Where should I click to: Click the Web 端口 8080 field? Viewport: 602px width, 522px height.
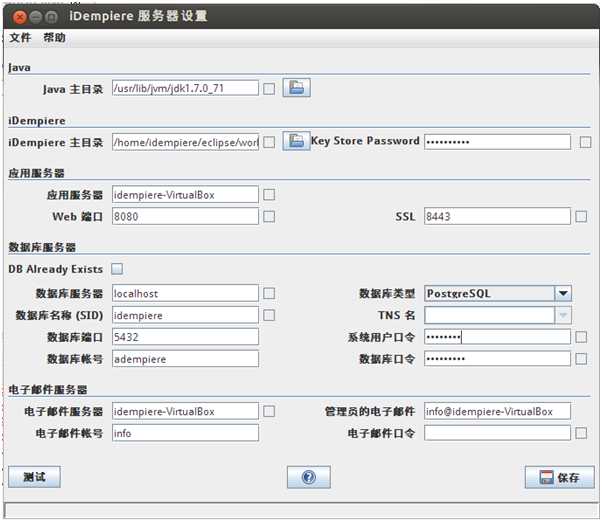click(185, 216)
